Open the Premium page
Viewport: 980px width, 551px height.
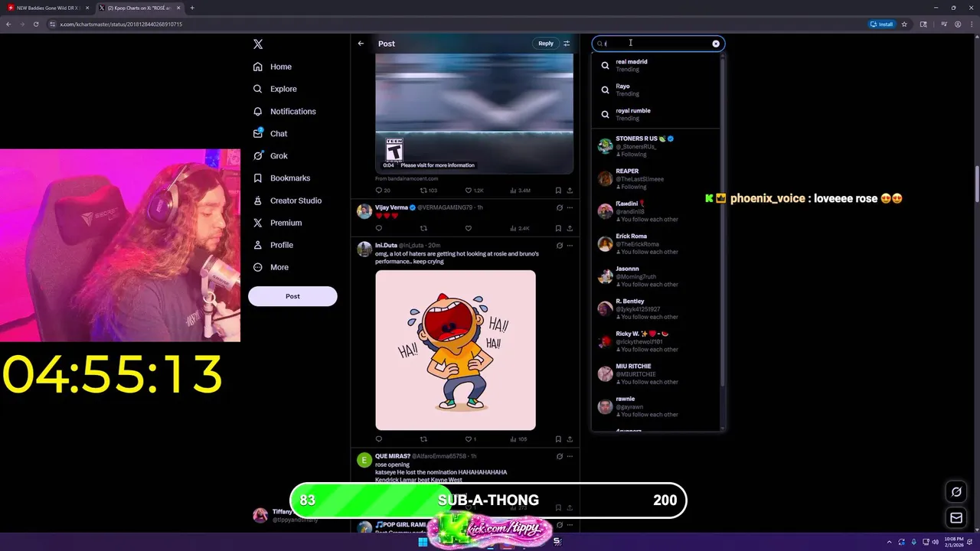277,223
